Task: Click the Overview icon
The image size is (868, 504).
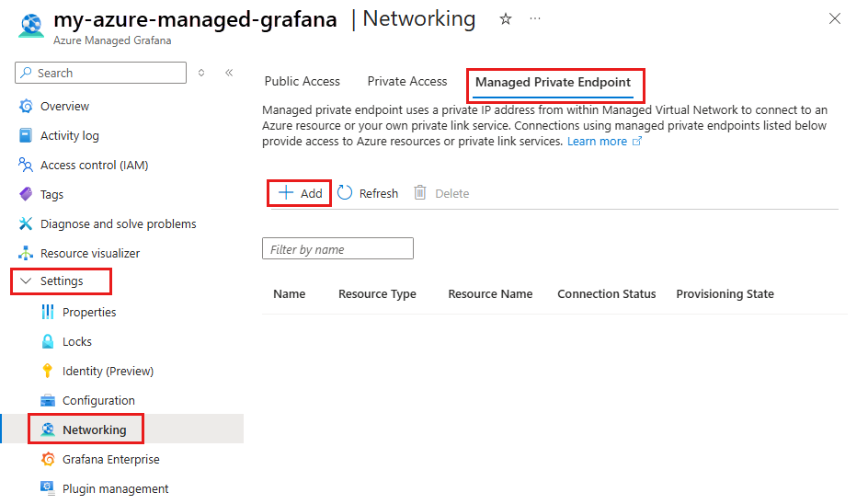Action: 26,106
